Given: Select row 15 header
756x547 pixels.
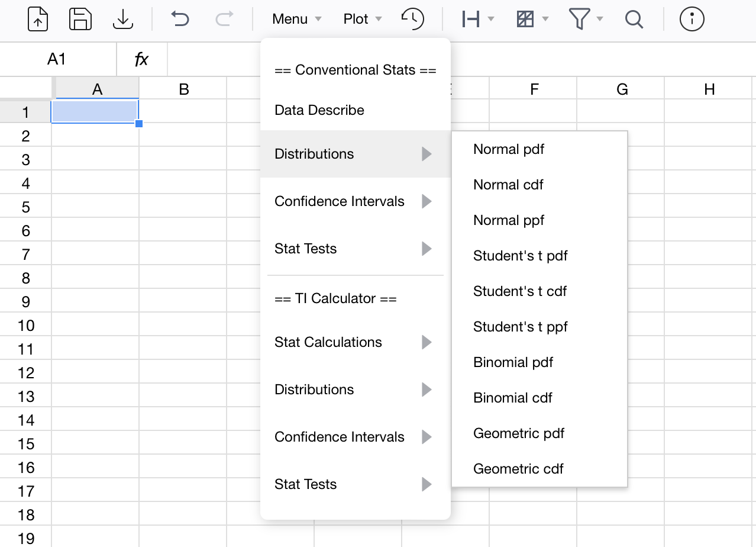Looking at the screenshot, I should [x=25, y=443].
